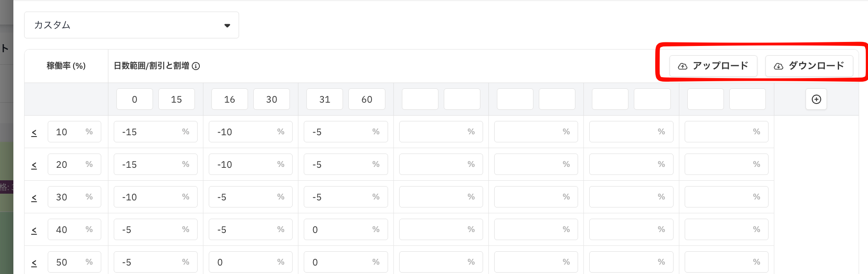Click the ≤ symbol on the 40% row

(x=34, y=230)
